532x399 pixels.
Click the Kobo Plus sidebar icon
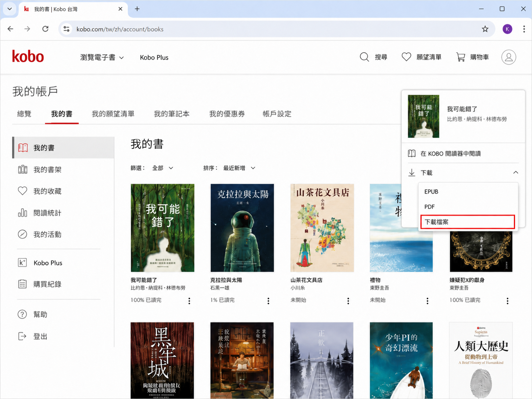coord(22,263)
